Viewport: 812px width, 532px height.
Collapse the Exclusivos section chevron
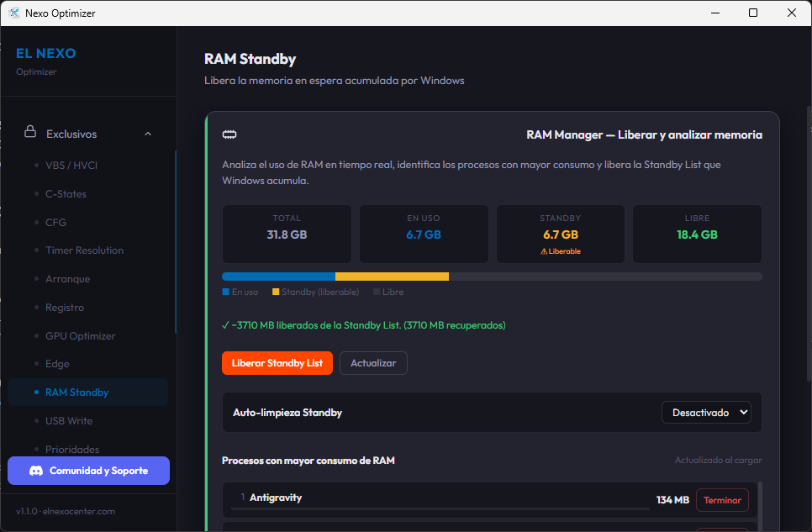pos(148,134)
